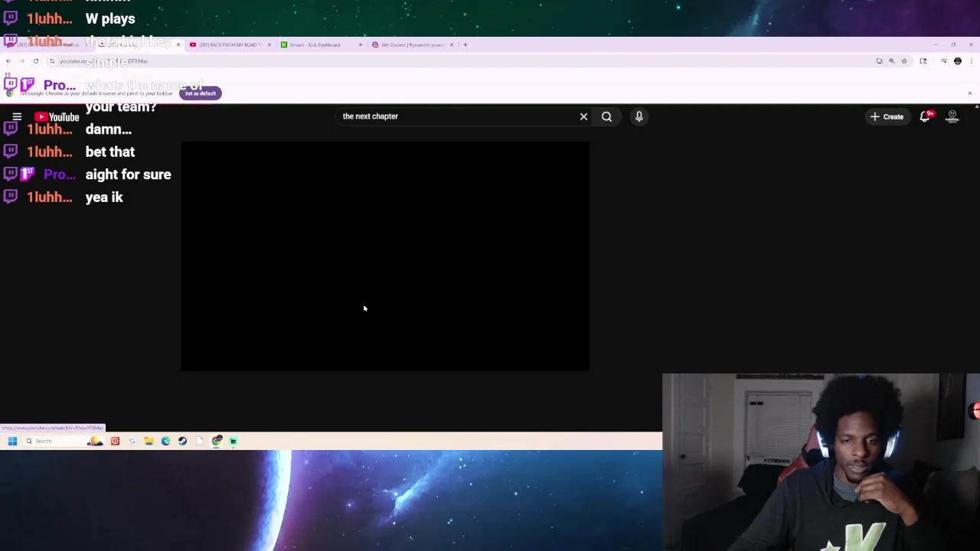Go forward with Chrome's forward arrow
Image resolution: width=980 pixels, height=551 pixels.
(21, 60)
